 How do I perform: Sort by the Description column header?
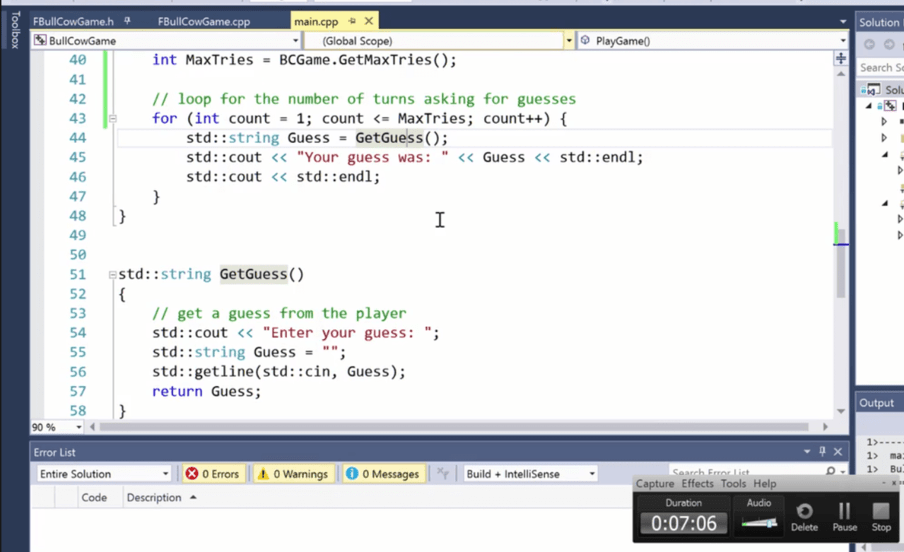point(154,497)
